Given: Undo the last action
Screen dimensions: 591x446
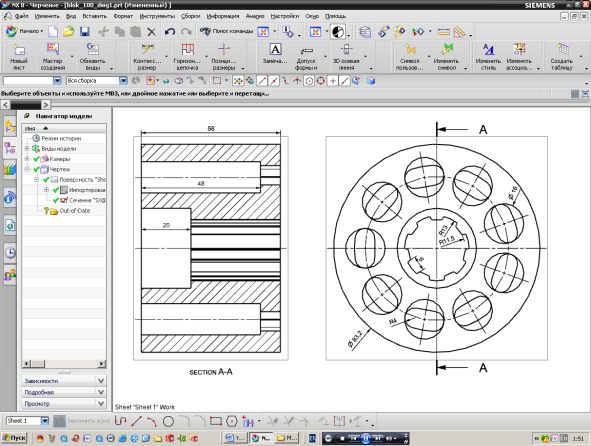Looking at the screenshot, I should point(170,32).
